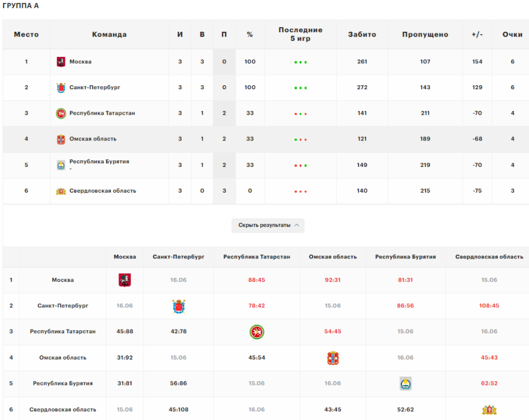The height and width of the screenshot is (420, 529).
Task: Click Sverdlovsk crest in results grid diagonal
Action: click(x=489, y=409)
